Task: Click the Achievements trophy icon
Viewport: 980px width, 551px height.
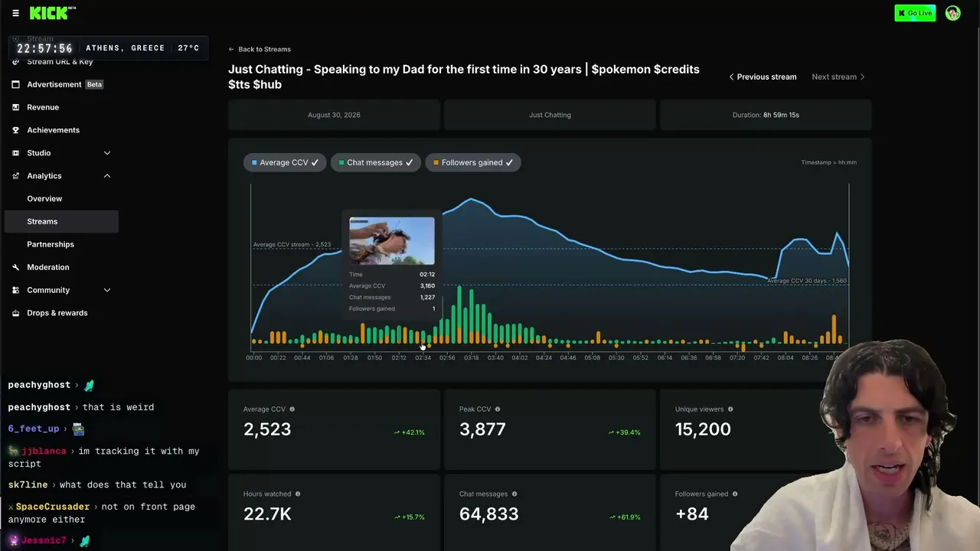Action: pyautogui.click(x=15, y=130)
